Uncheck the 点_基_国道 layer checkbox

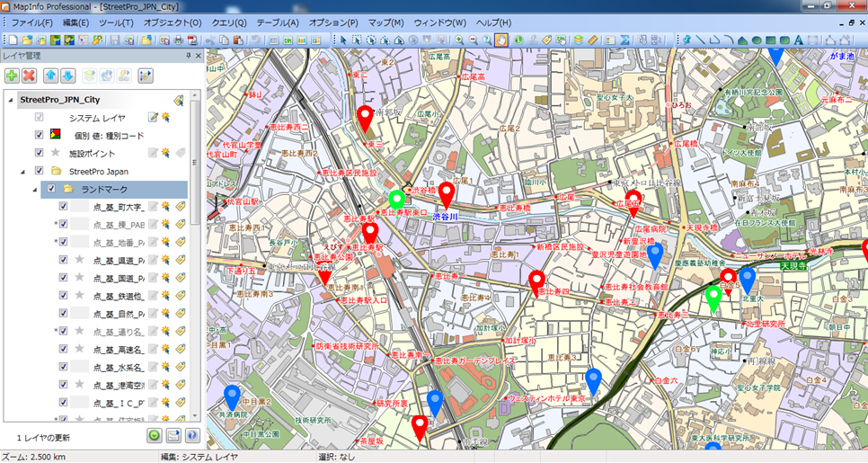63,277
